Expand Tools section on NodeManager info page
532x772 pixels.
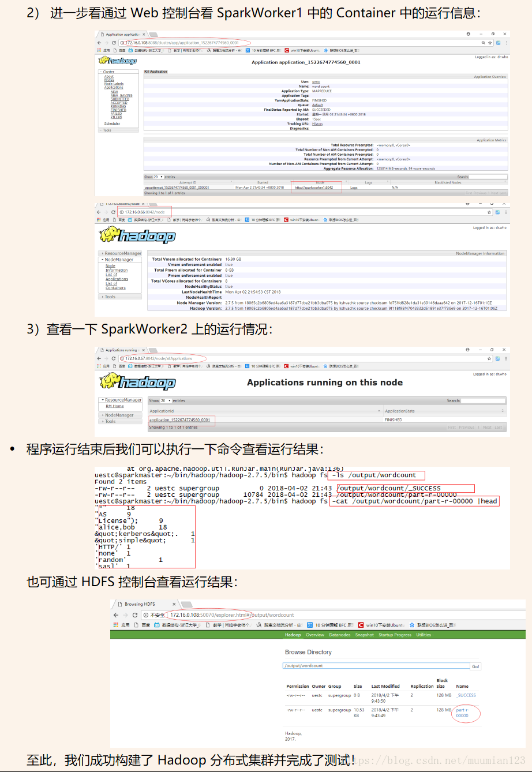pyautogui.click(x=121, y=297)
